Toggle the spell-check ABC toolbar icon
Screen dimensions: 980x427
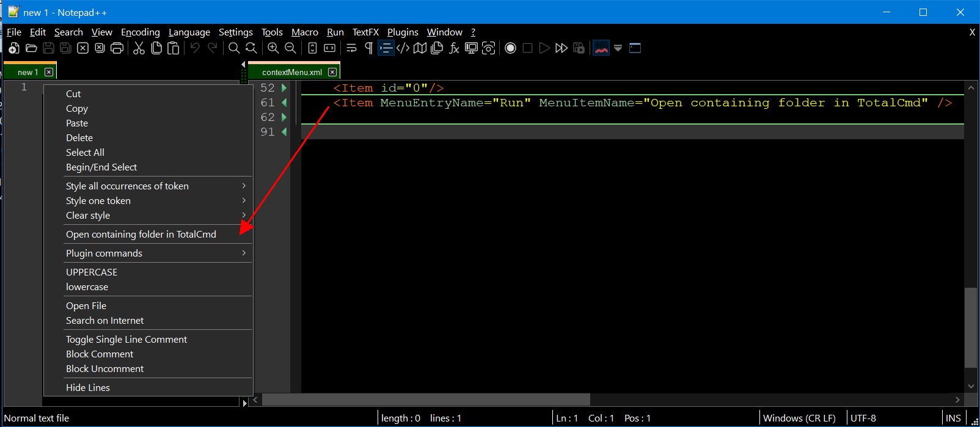601,48
